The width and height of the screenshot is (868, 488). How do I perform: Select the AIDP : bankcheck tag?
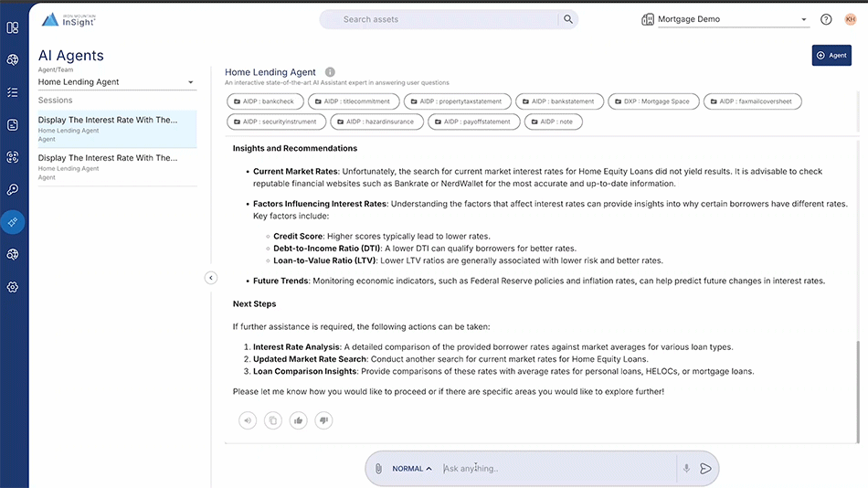(264, 101)
